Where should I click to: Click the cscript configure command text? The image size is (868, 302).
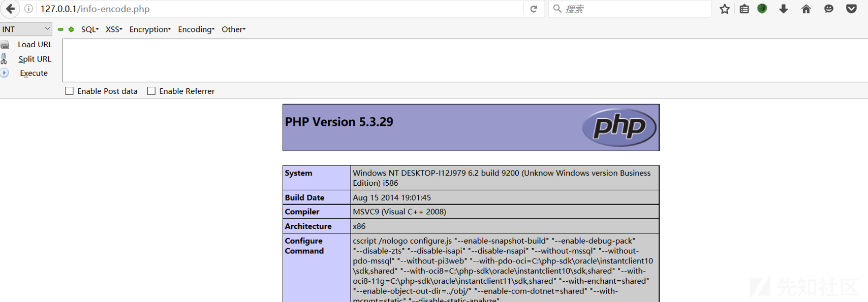503,270
